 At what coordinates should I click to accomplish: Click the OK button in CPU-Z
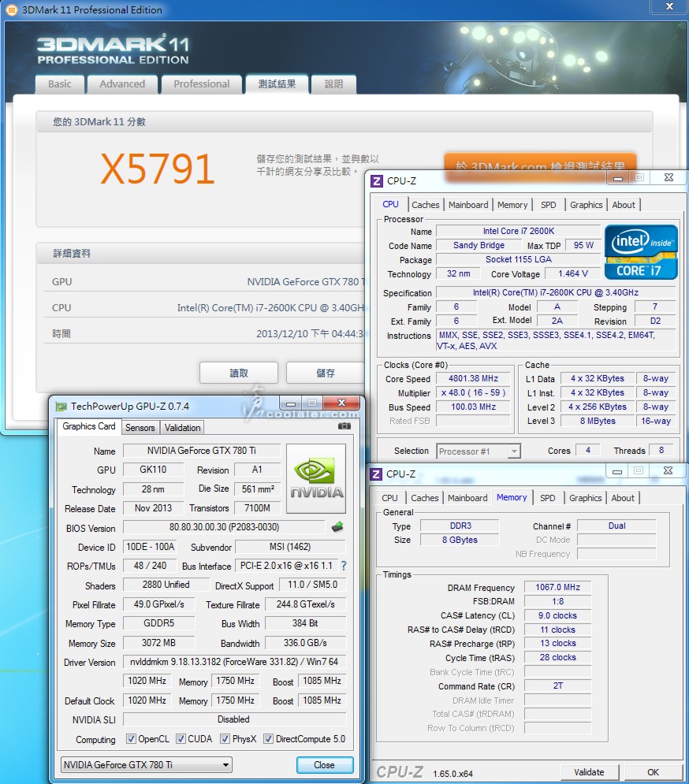(x=653, y=772)
